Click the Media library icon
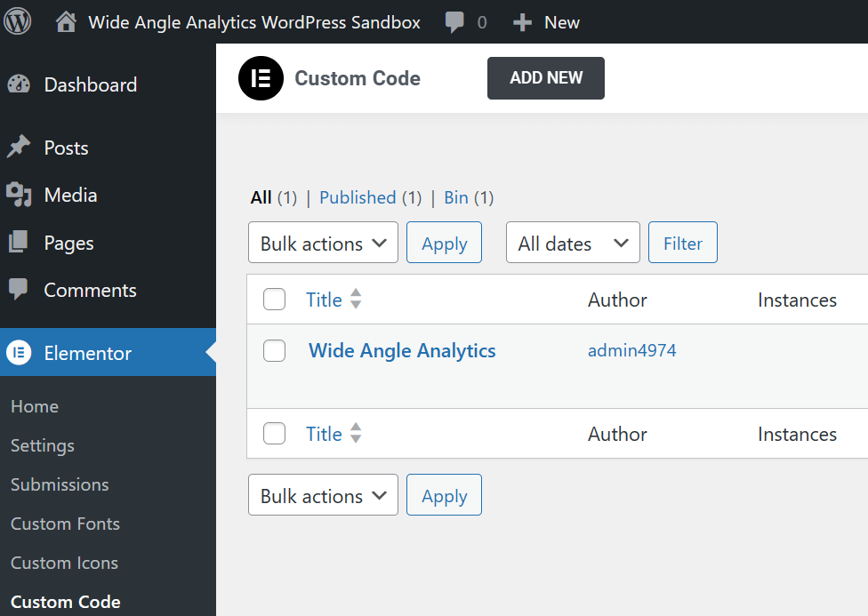Screen dimensions: 868x616 (x=19, y=195)
